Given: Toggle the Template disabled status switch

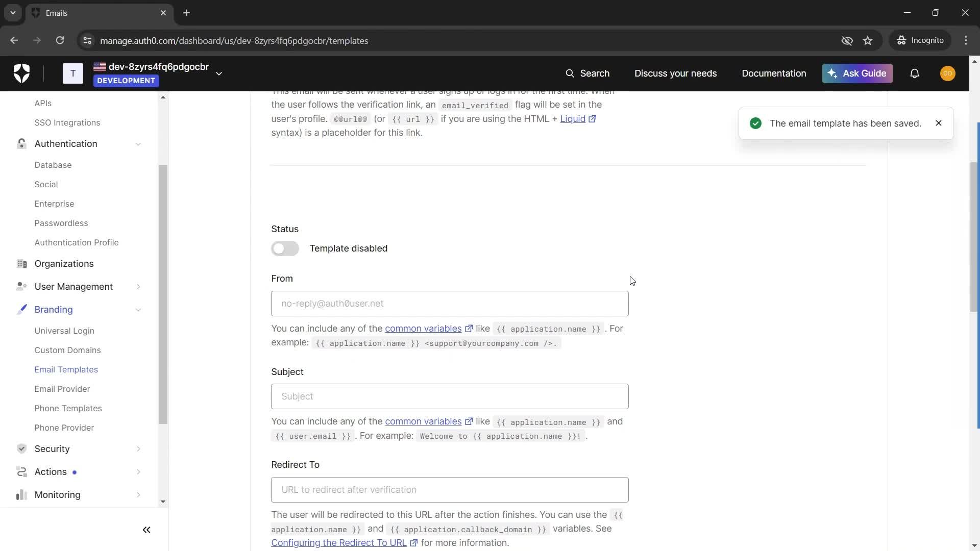Looking at the screenshot, I should pyautogui.click(x=285, y=248).
